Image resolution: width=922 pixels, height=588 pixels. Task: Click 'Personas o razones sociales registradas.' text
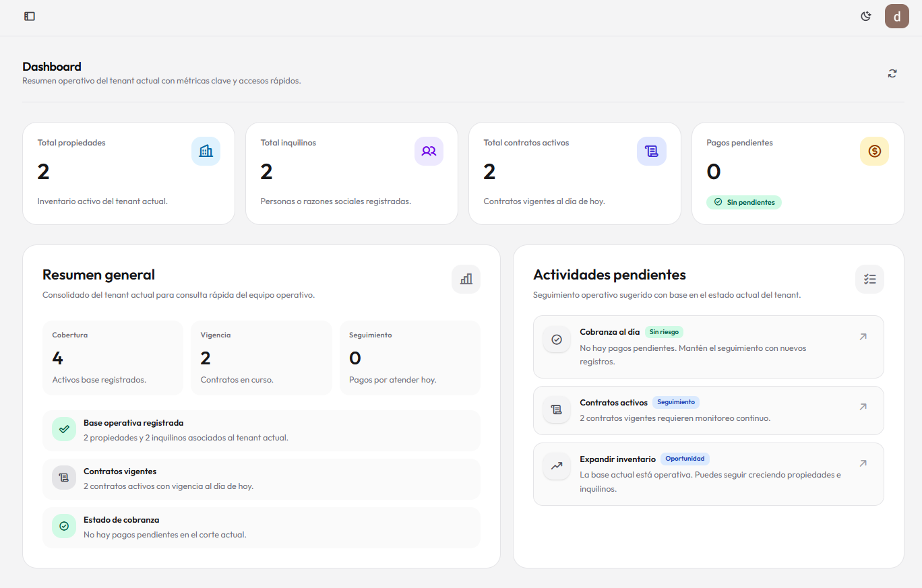coord(336,201)
